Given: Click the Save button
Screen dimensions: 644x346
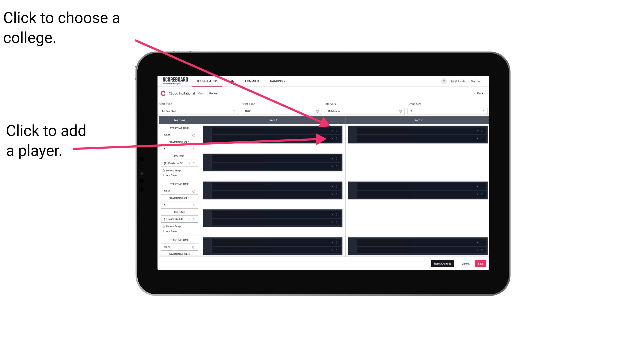Looking at the screenshot, I should [481, 263].
